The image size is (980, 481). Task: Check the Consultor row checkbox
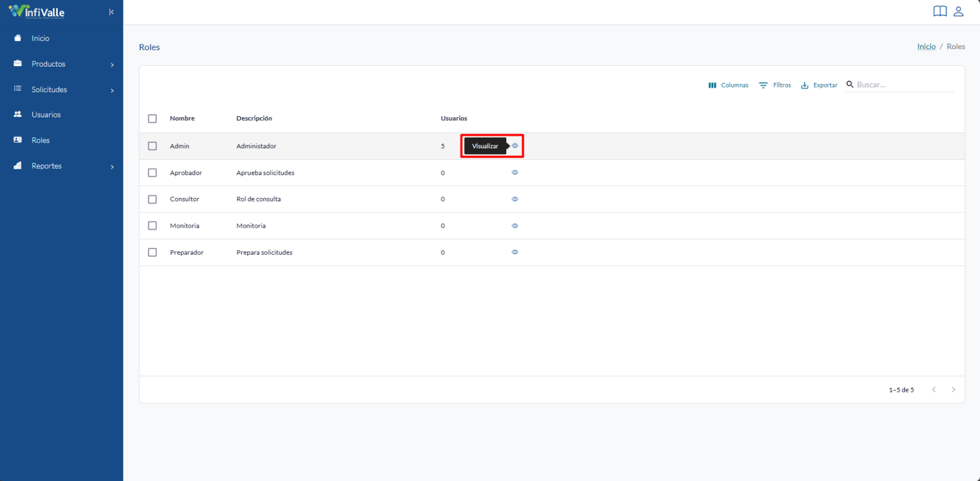(x=152, y=199)
